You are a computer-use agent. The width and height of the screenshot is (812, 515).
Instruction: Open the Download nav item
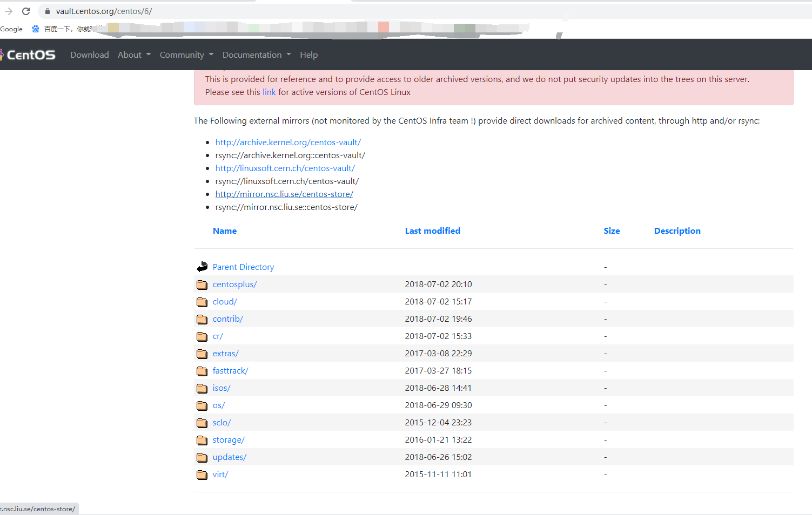coord(90,55)
